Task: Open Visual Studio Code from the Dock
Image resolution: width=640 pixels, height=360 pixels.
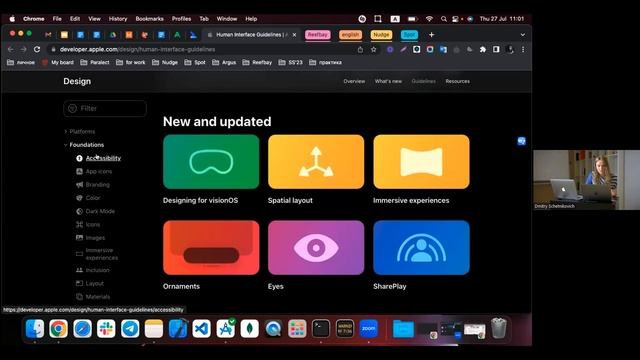Action: (x=202, y=329)
